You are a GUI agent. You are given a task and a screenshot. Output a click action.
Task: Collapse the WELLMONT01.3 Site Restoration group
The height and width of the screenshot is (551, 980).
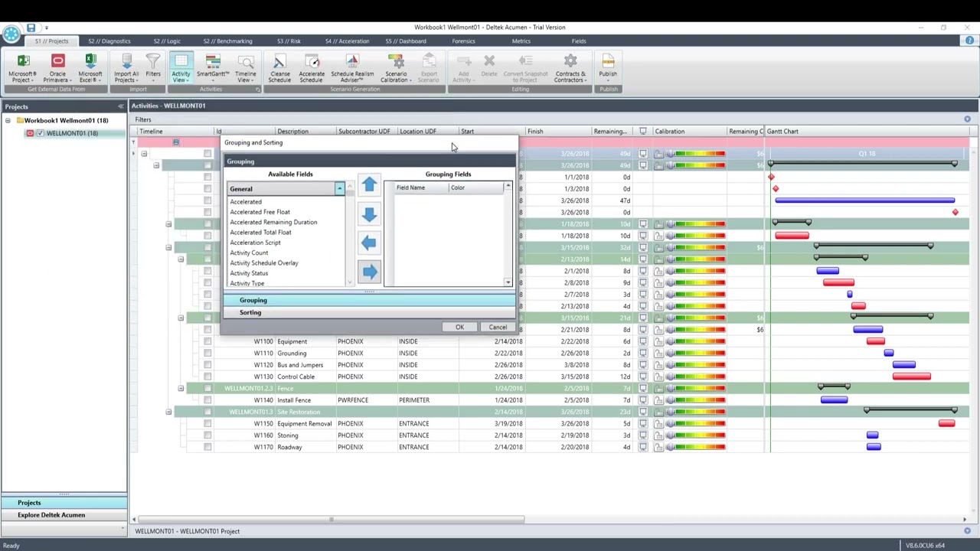click(168, 412)
